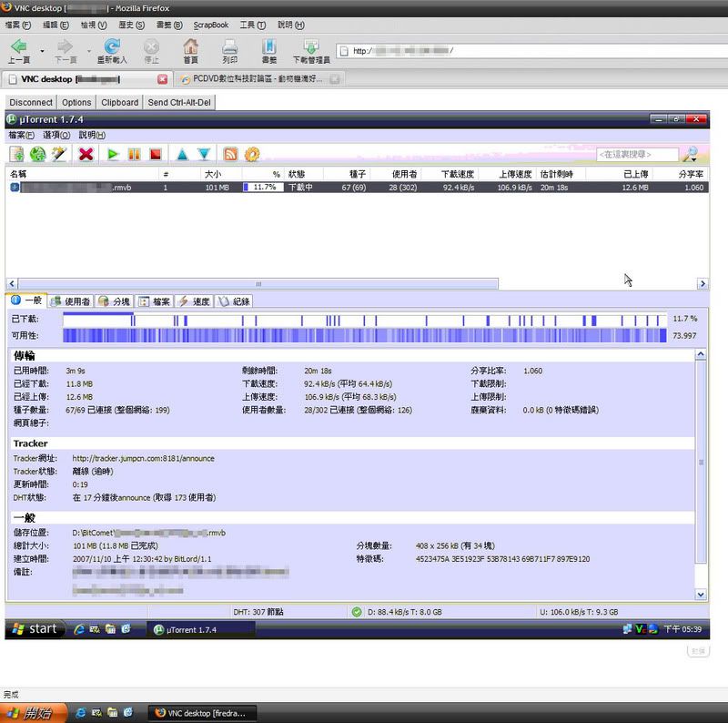The height and width of the screenshot is (723, 728).
Task: Stop the torrent with red stop icon
Action: [x=156, y=154]
